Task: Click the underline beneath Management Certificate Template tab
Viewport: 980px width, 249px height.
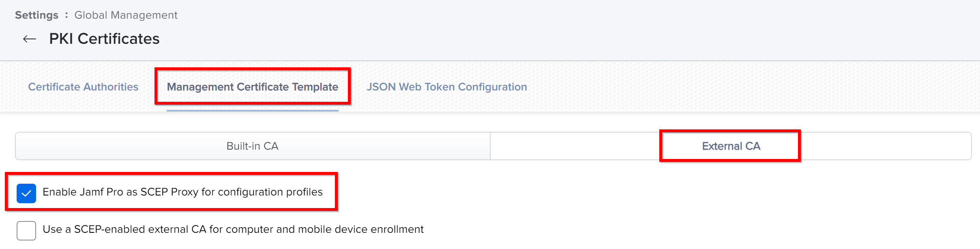Action: (x=253, y=110)
